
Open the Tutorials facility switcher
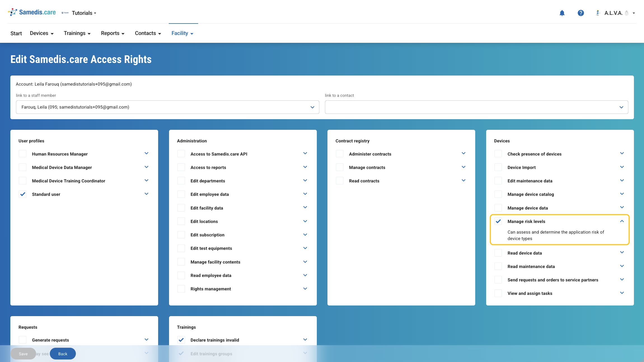(x=79, y=13)
